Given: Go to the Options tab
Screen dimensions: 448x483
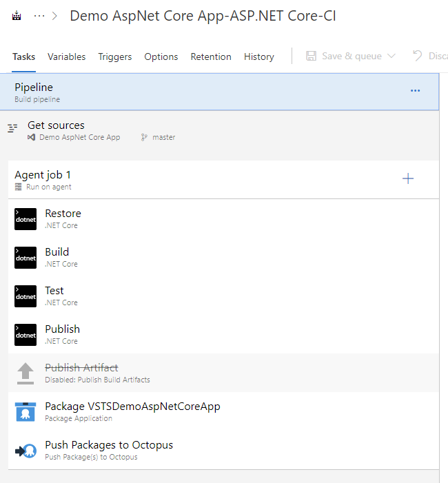Looking at the screenshot, I should point(161,56).
